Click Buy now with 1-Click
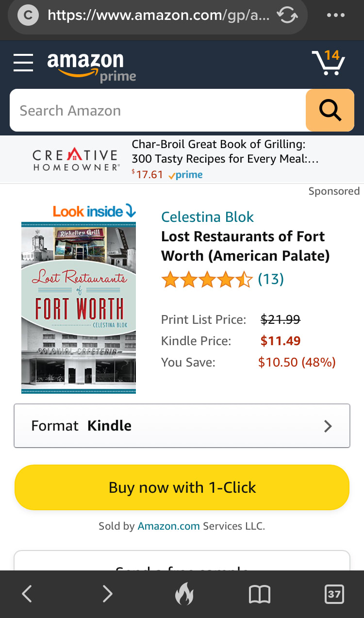The height and width of the screenshot is (618, 364). 182,487
